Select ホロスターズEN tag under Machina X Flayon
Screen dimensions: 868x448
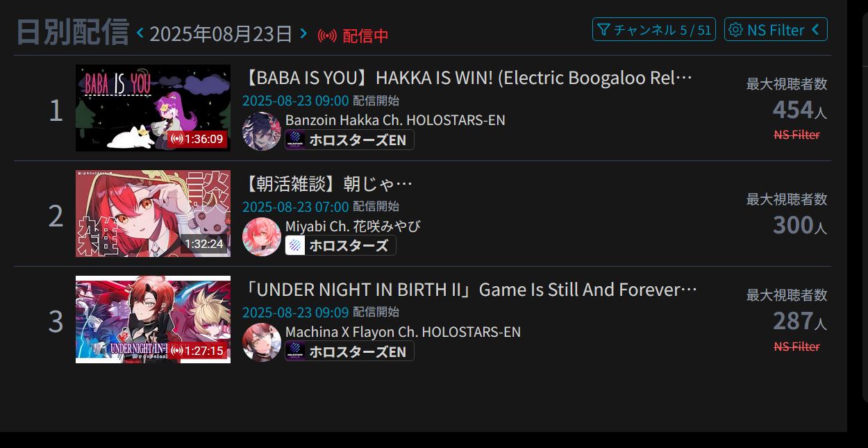(349, 351)
